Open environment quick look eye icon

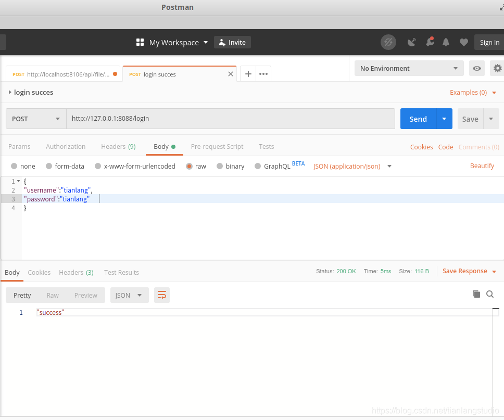click(477, 69)
